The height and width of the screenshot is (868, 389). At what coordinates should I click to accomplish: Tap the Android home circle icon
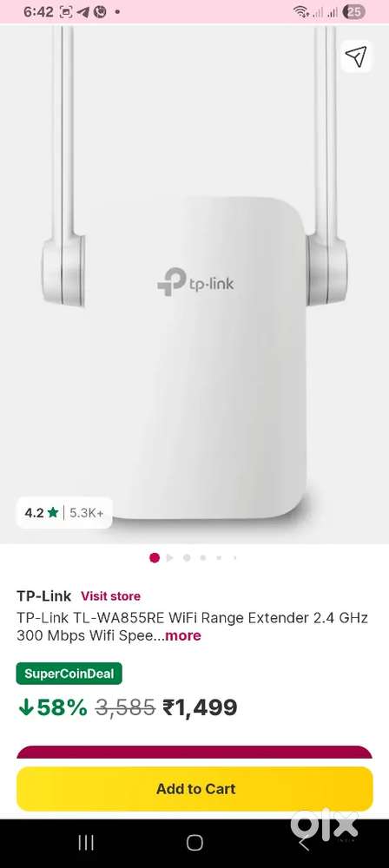[194, 843]
